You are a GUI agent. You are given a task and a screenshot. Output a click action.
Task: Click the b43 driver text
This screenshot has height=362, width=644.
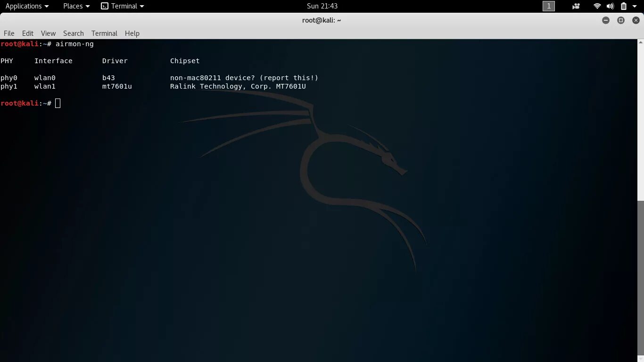(x=108, y=78)
